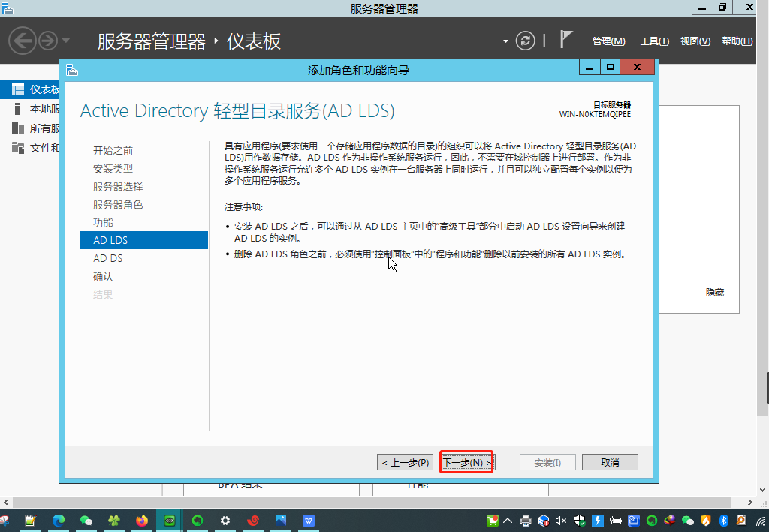Open the Photos app from the taskbar
Screen dimensions: 769x532
coord(281,521)
